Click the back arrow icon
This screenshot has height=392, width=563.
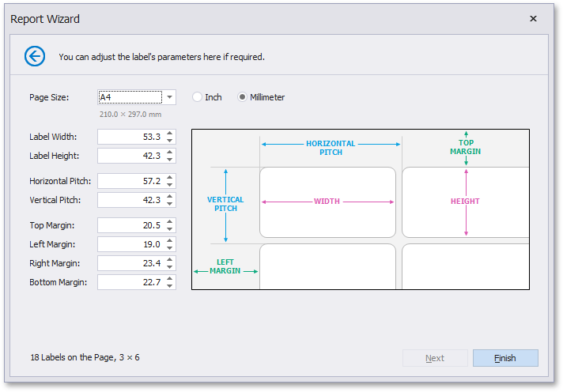[x=35, y=56]
